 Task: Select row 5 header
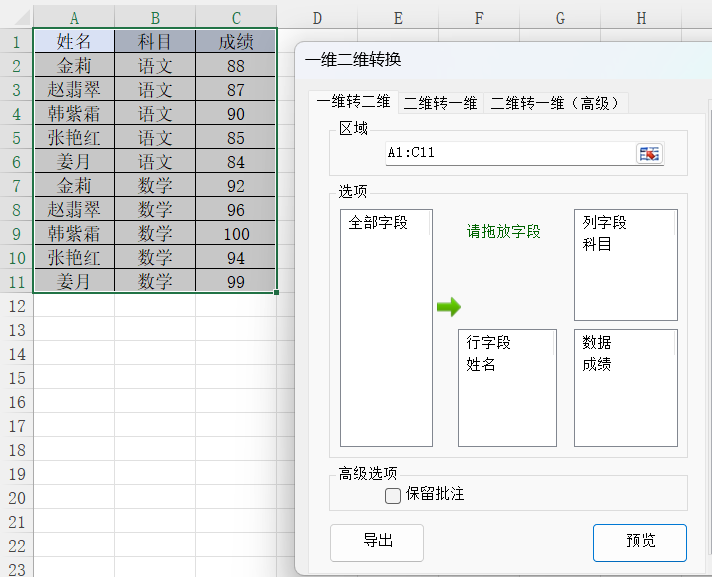click(17, 138)
